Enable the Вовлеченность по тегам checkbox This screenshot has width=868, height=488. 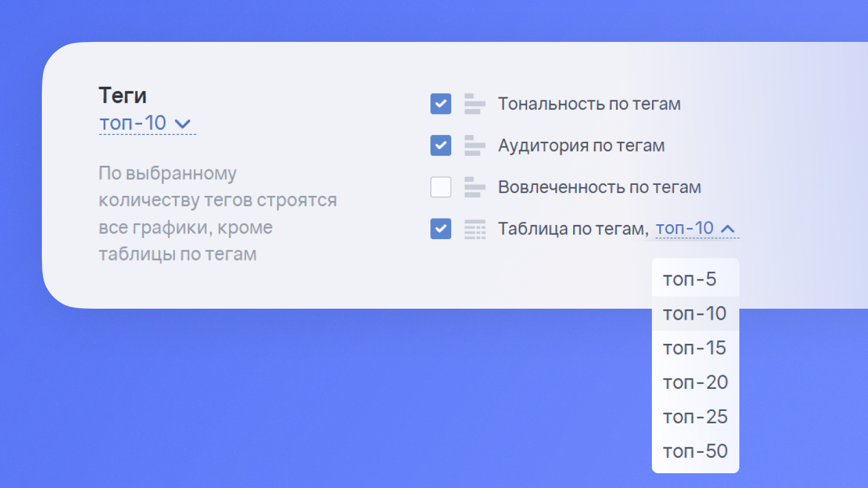441,187
